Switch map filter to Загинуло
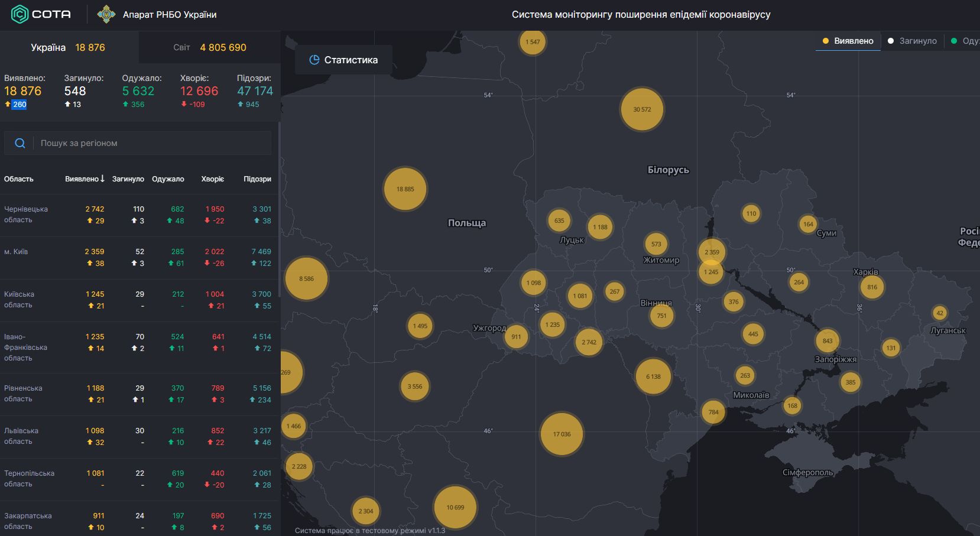 (x=912, y=41)
